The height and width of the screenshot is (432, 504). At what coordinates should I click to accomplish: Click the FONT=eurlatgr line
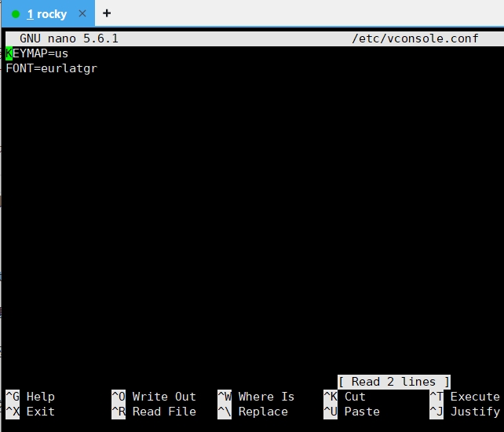(x=52, y=68)
